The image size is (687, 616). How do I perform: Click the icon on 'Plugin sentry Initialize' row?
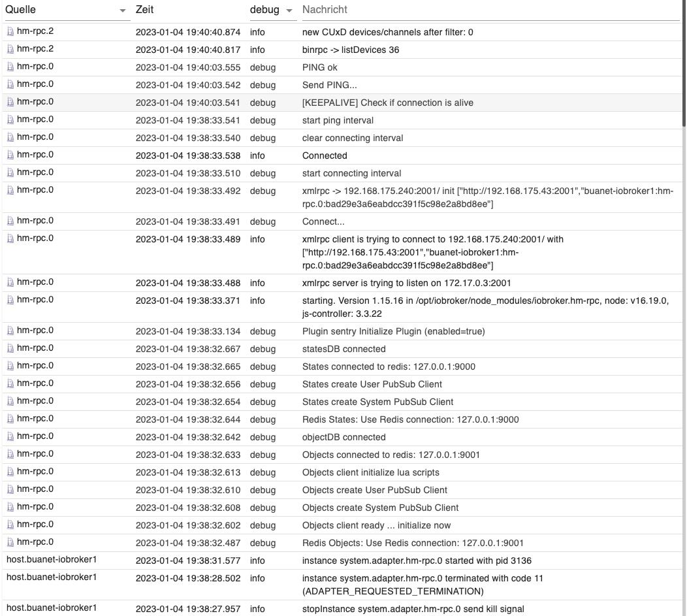click(10, 331)
